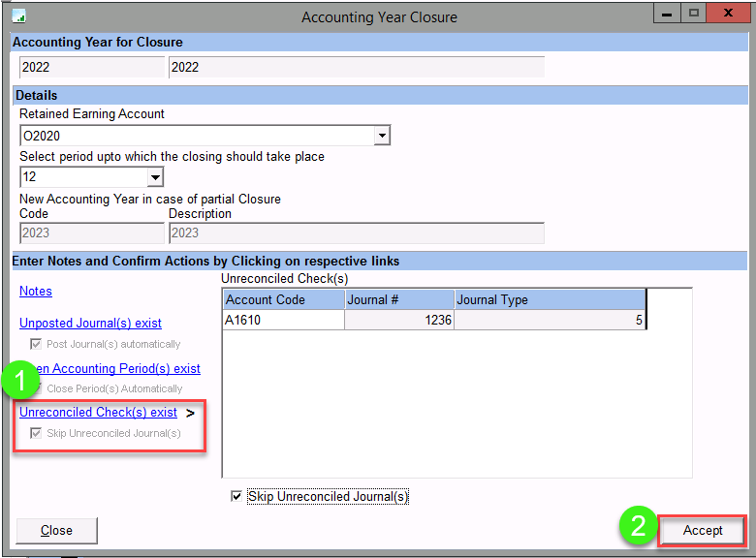
Task: Click the application icon in title bar
Action: click(x=17, y=16)
